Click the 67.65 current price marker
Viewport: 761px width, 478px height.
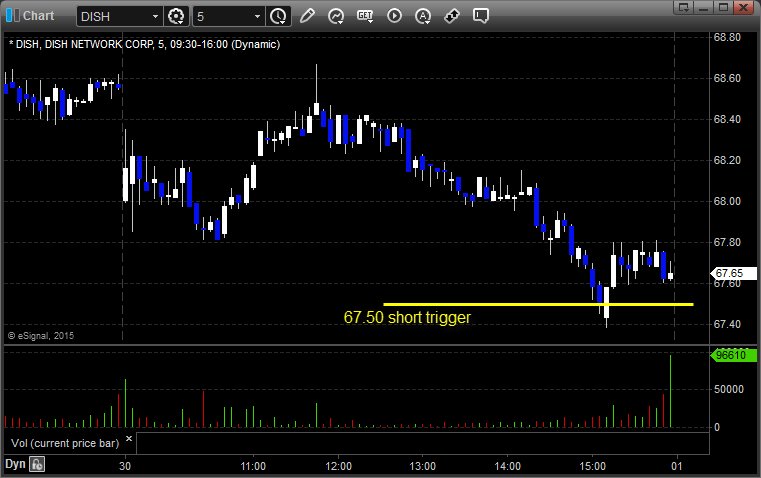[733, 273]
